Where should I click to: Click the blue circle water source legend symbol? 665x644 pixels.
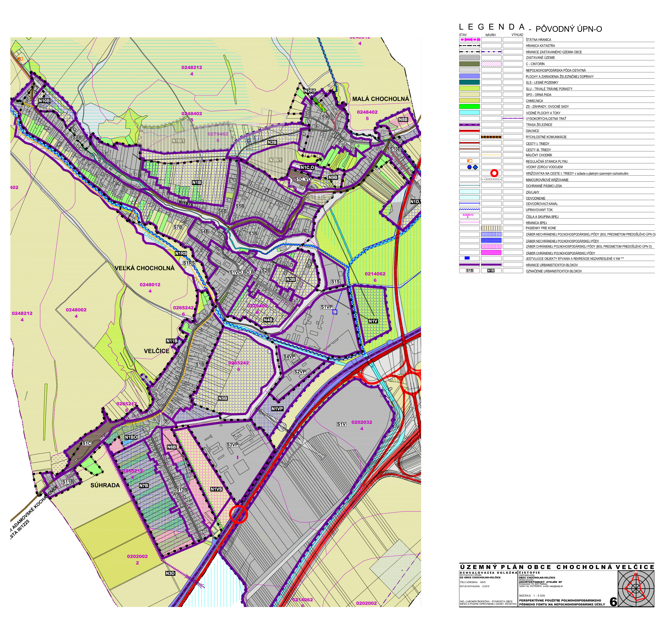470,167
